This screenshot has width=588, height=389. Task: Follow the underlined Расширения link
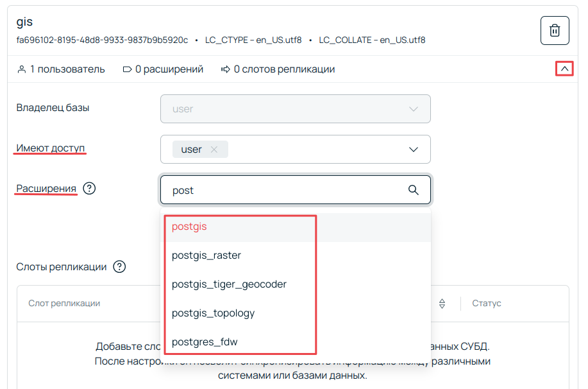click(46, 189)
